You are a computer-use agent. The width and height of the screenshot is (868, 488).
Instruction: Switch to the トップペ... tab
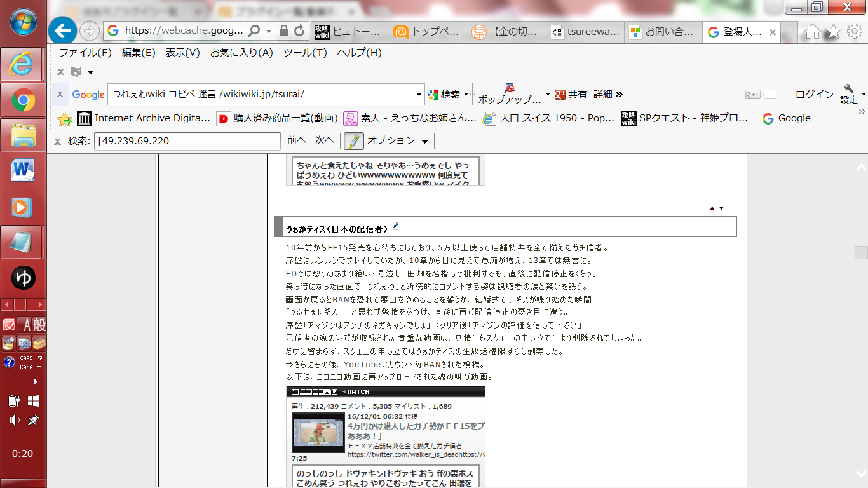(429, 32)
